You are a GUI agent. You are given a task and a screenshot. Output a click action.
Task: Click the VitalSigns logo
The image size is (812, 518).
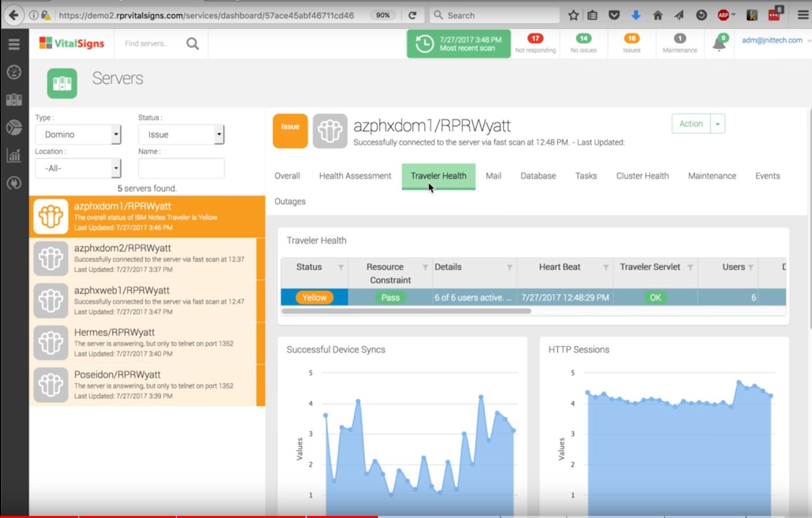[x=72, y=43]
